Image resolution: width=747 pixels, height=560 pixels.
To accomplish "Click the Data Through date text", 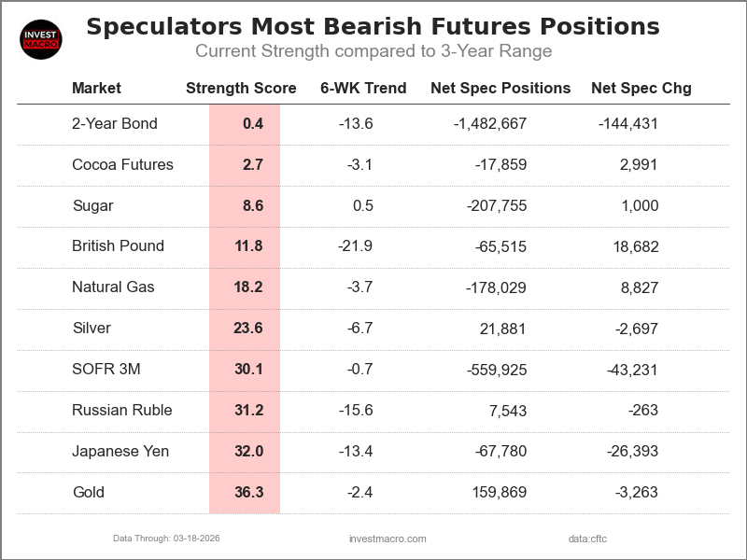I will (x=166, y=539).
